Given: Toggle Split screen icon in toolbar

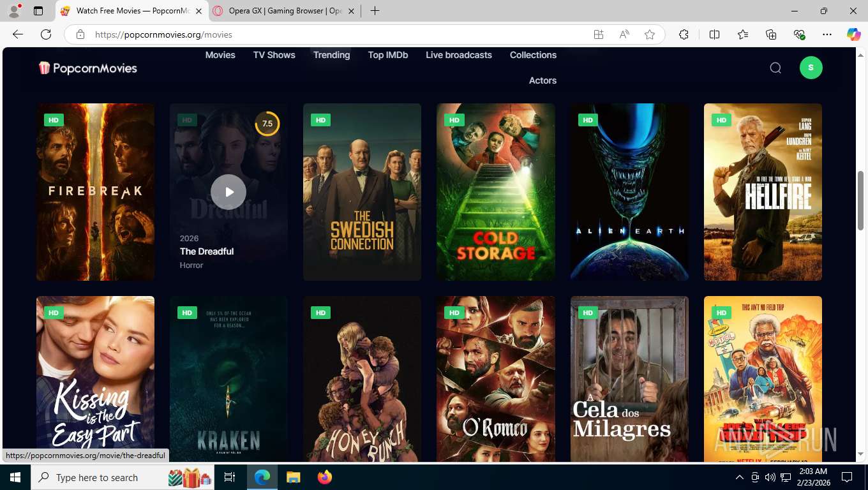Looking at the screenshot, I should pos(714,34).
